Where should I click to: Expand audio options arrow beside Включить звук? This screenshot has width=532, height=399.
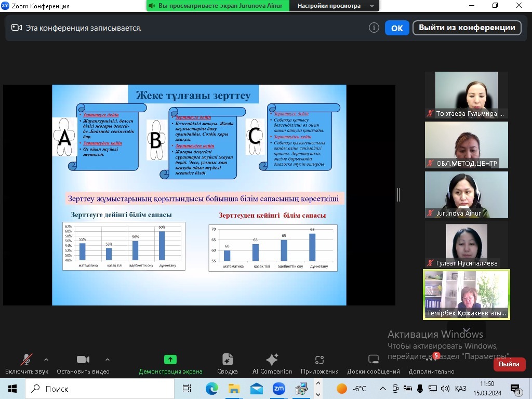pos(46,360)
